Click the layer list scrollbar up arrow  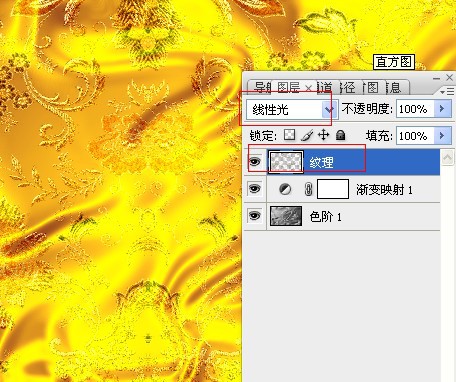click(x=447, y=158)
